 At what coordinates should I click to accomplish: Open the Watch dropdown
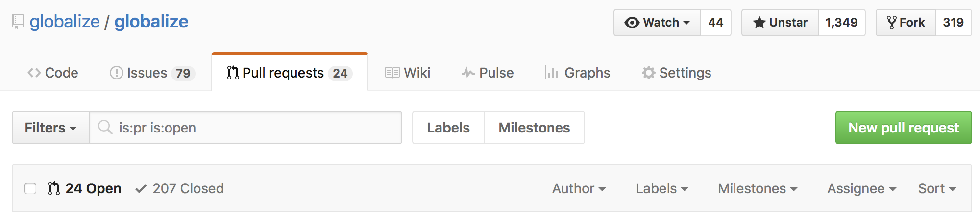[657, 23]
